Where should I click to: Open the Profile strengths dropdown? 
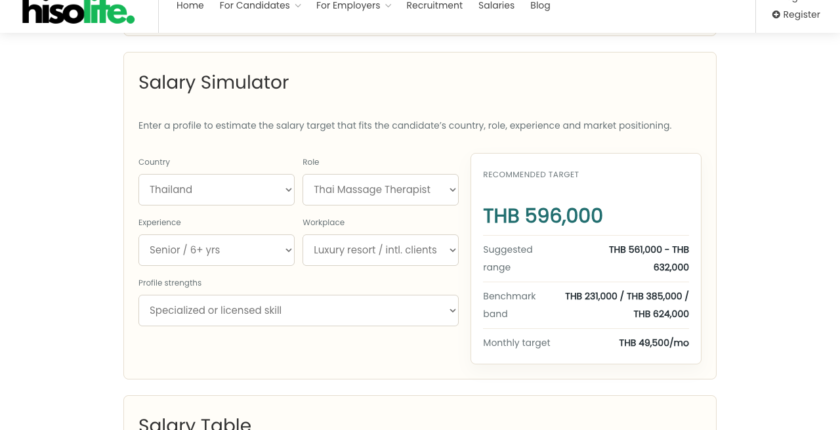tap(298, 311)
